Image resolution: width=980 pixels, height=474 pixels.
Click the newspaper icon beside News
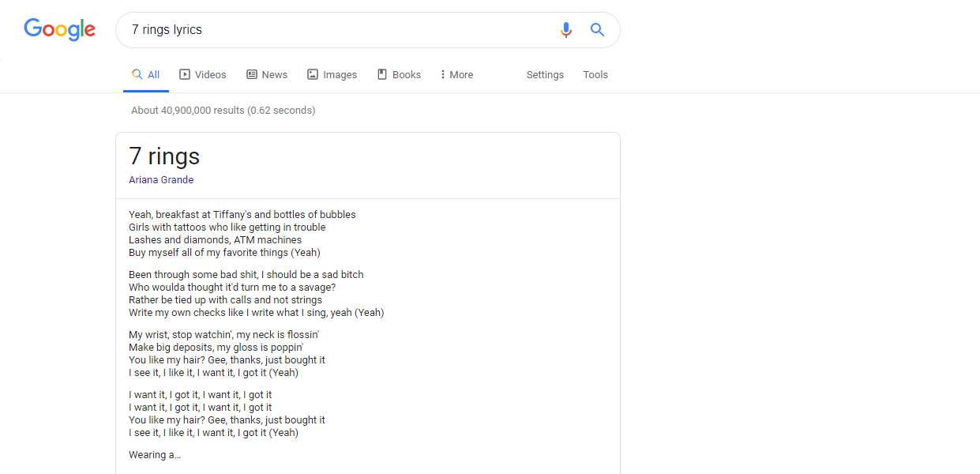point(252,74)
